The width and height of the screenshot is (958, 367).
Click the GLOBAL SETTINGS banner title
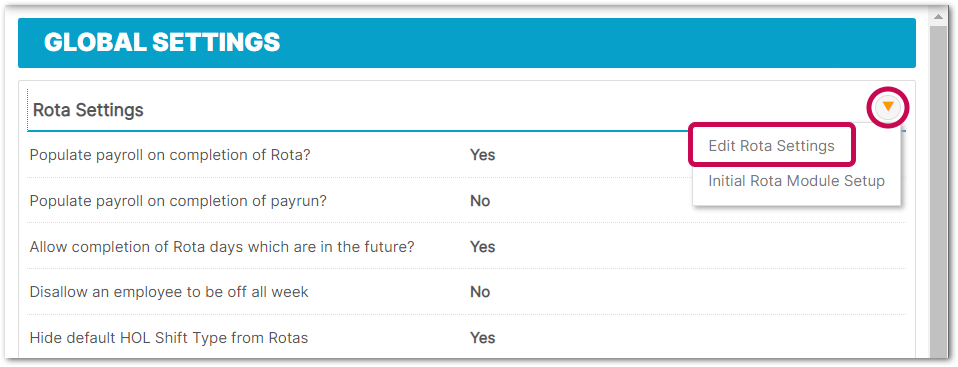[x=162, y=42]
